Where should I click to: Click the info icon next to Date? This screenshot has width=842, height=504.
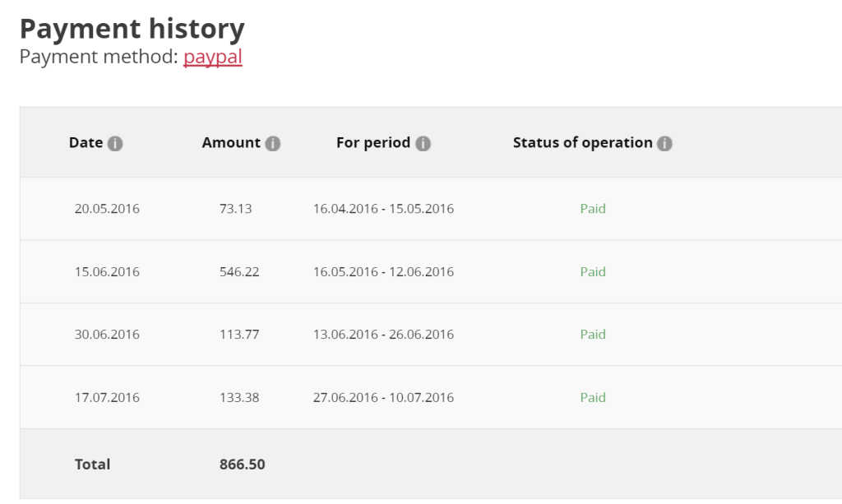tap(116, 142)
